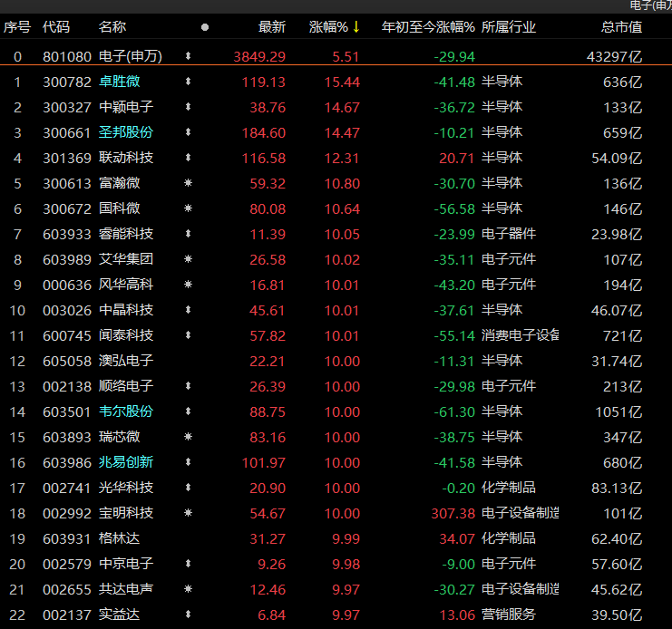The image size is (672, 629).
Task: Click latest price 101.97
Action: (x=264, y=462)
